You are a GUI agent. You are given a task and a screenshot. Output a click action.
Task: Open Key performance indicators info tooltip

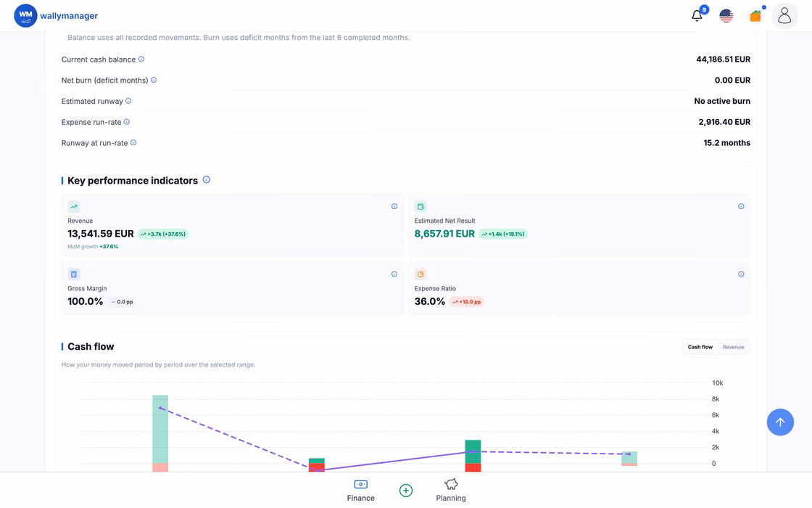pos(207,179)
